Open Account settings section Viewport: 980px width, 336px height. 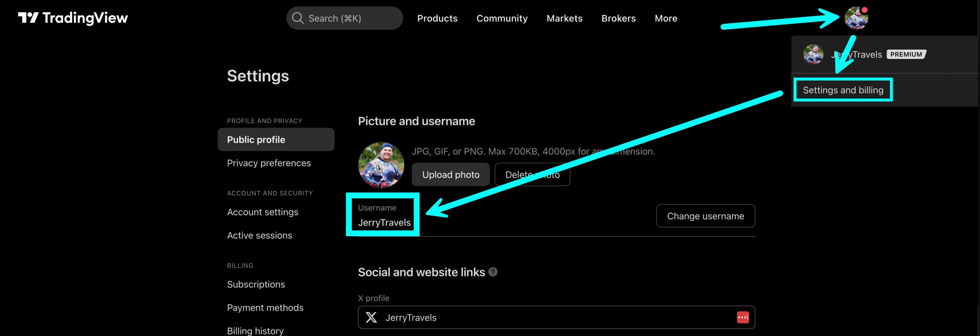(263, 212)
